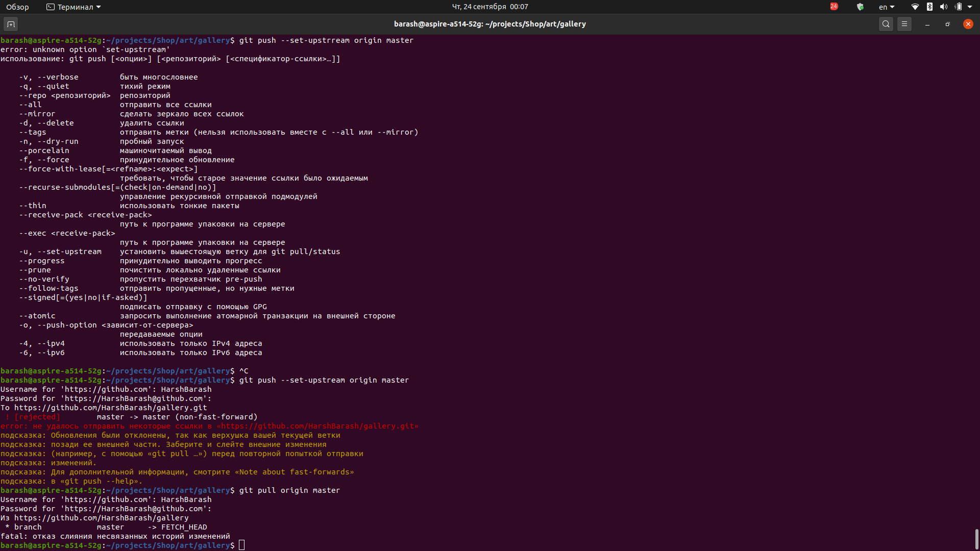Click the Bluetooth status icon

[929, 7]
